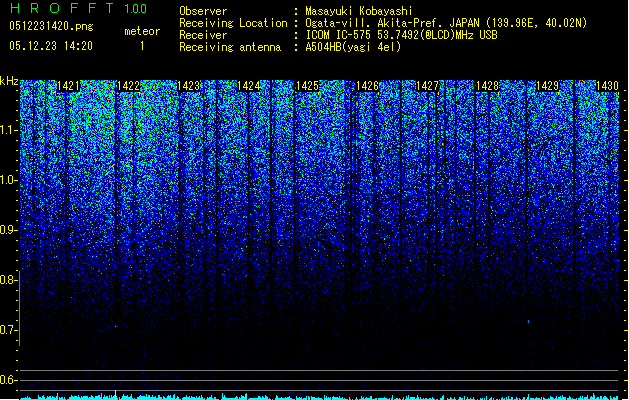Select the filename 0512231420.png
Screen dimensions: 629x400
51,26
